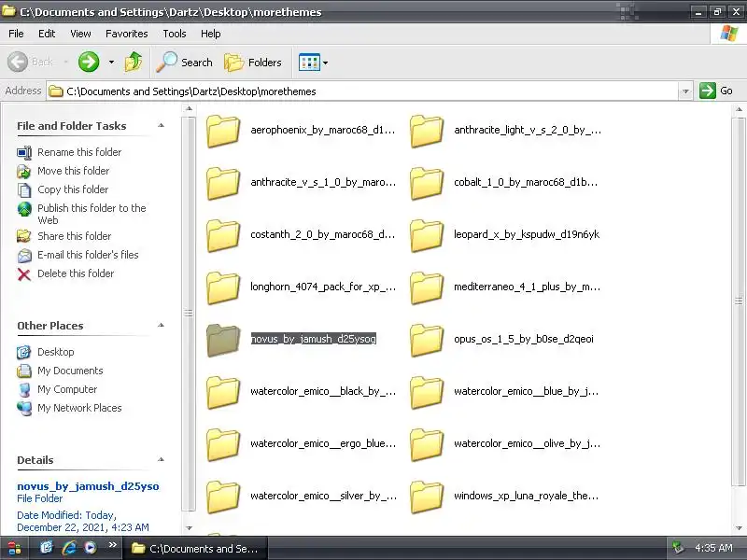747x560 pixels.
Task: Select watercolor_emico__black folder icon
Action: click(x=223, y=393)
